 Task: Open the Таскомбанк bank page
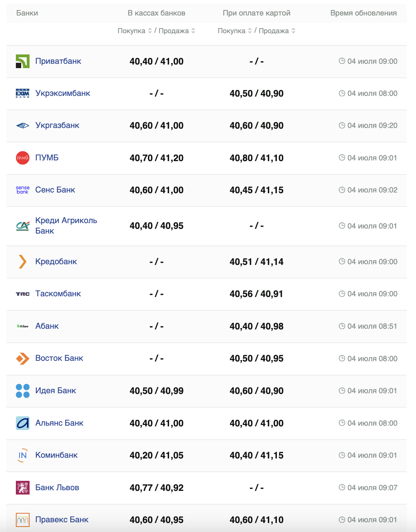(x=58, y=294)
